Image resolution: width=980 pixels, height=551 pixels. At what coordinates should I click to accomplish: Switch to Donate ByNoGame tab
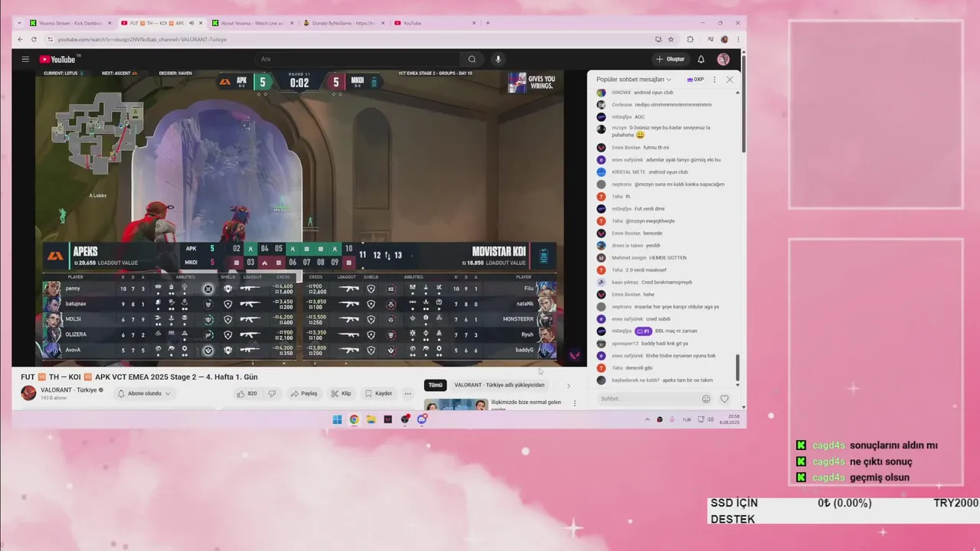tap(343, 23)
